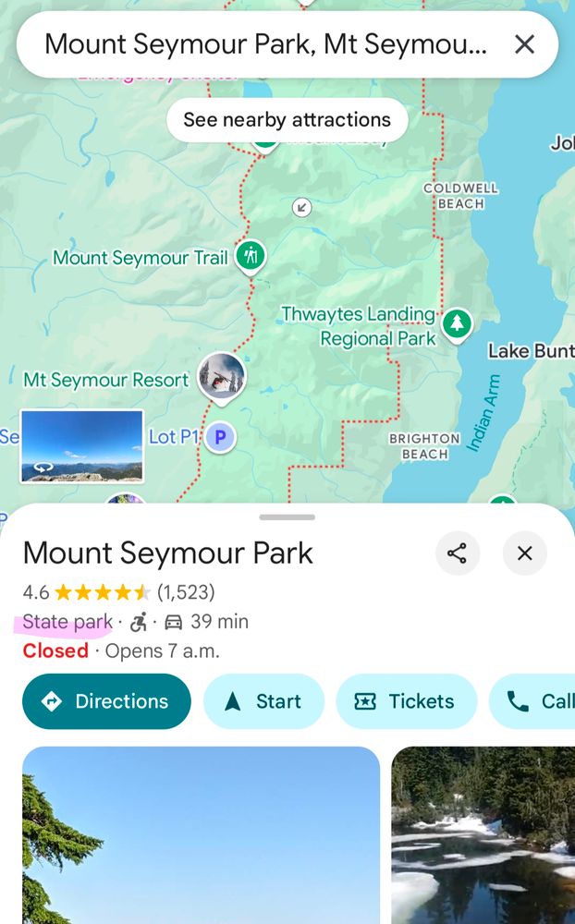Close the Mount Seymour Park info card
Image resolution: width=575 pixels, height=924 pixels.
coord(524,553)
